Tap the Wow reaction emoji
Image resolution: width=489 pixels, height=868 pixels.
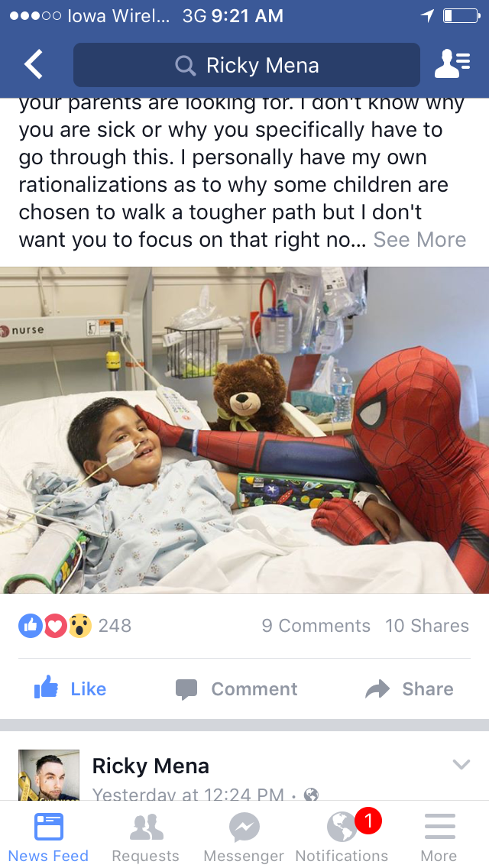point(79,626)
